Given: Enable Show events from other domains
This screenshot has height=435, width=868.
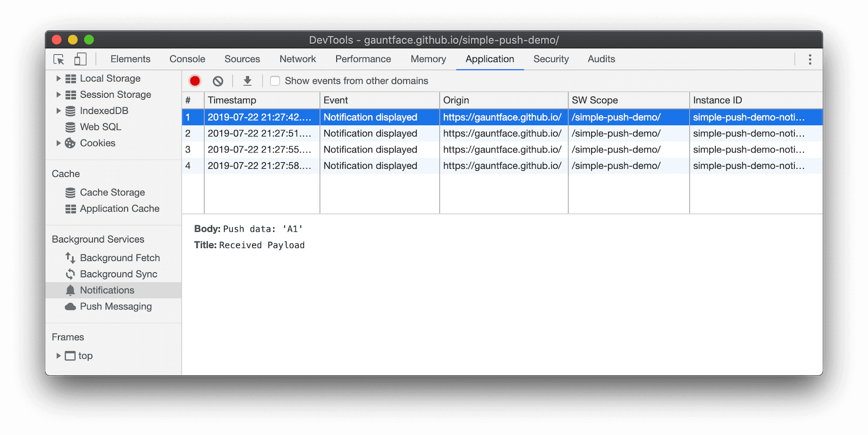Looking at the screenshot, I should coord(276,81).
